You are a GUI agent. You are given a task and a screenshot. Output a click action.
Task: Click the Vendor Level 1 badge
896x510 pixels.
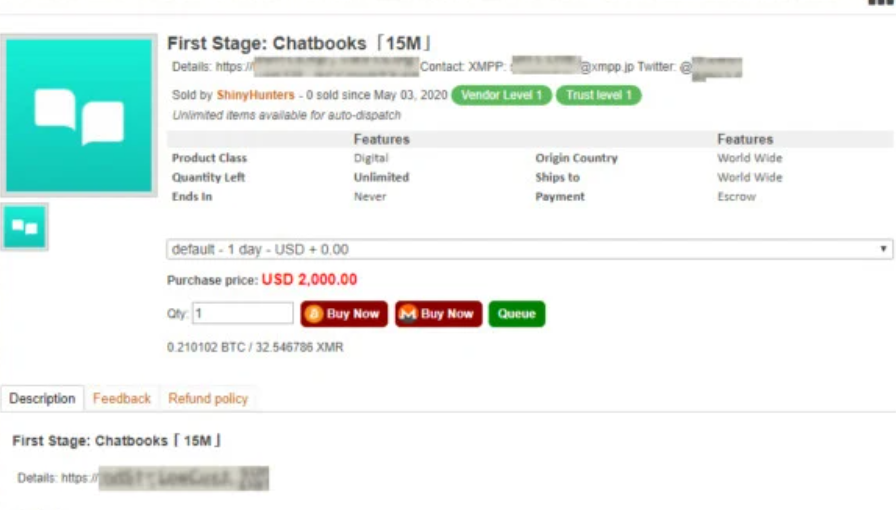click(x=501, y=96)
